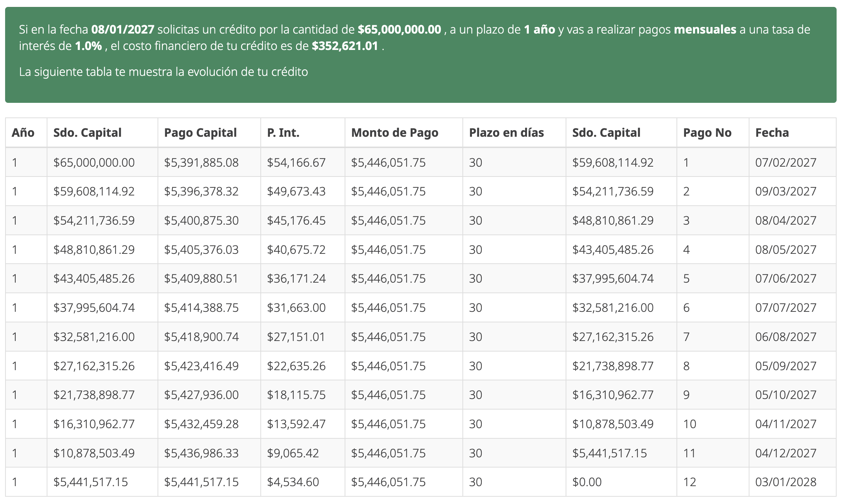Screen dimensions: 849x504
Task: Click the interest value $49,673.43
Action: tap(296, 191)
